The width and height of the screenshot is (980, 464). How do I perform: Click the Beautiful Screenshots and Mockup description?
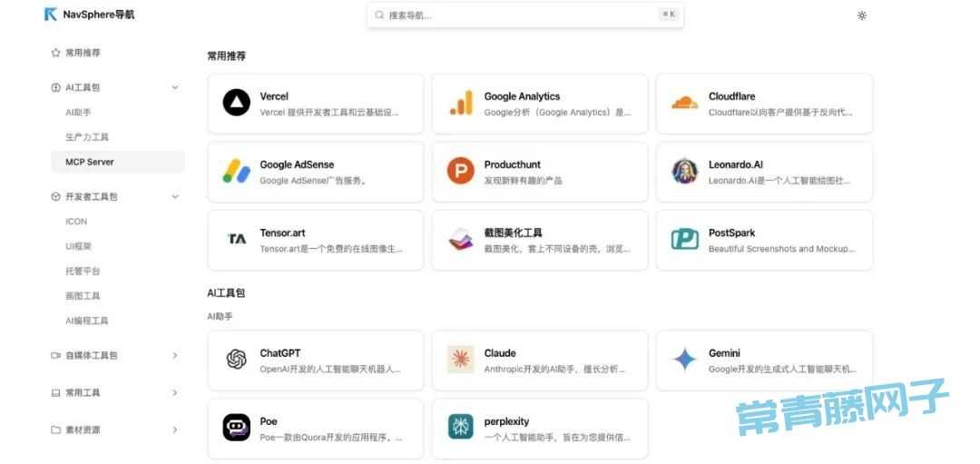tap(782, 249)
